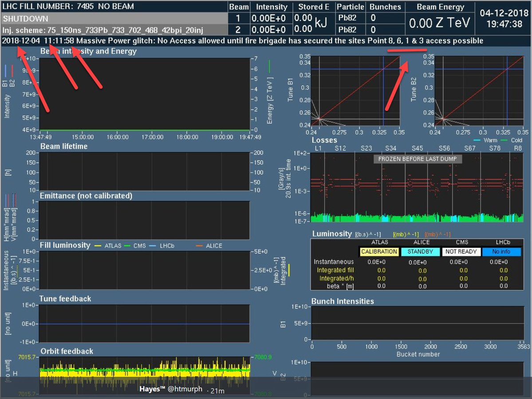Select Beam 2 intensity value 0.00E+0
This screenshot has height=399, width=532.
(x=268, y=30)
